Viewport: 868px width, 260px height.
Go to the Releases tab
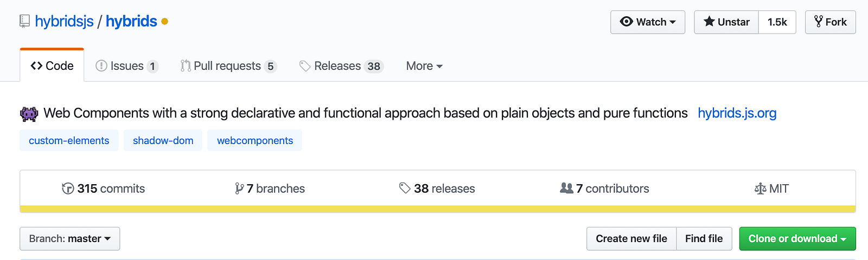tap(341, 66)
